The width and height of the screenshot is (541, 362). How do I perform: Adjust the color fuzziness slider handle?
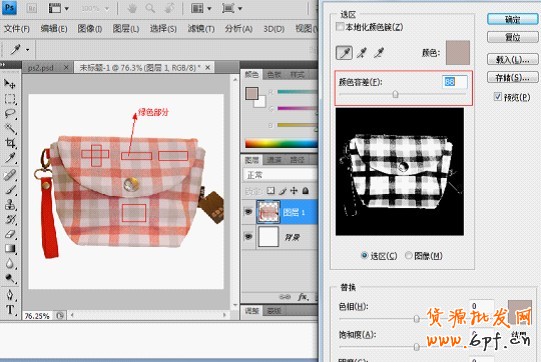[x=395, y=94]
